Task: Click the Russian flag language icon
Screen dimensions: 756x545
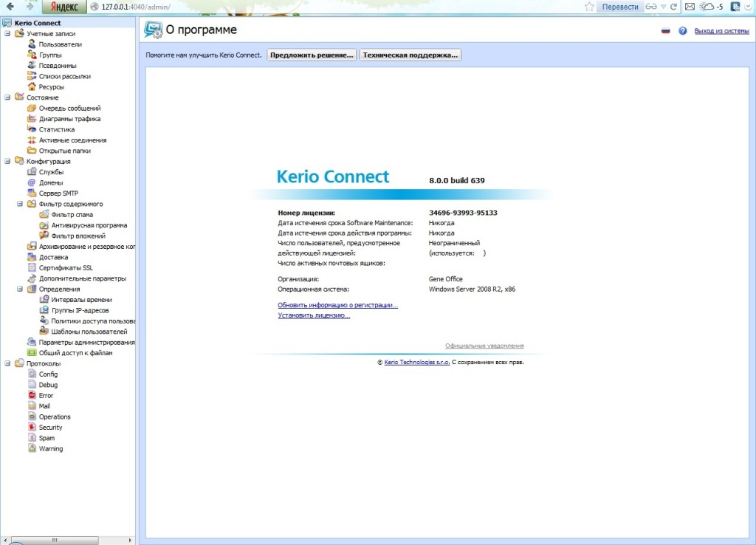Action: pyautogui.click(x=666, y=31)
